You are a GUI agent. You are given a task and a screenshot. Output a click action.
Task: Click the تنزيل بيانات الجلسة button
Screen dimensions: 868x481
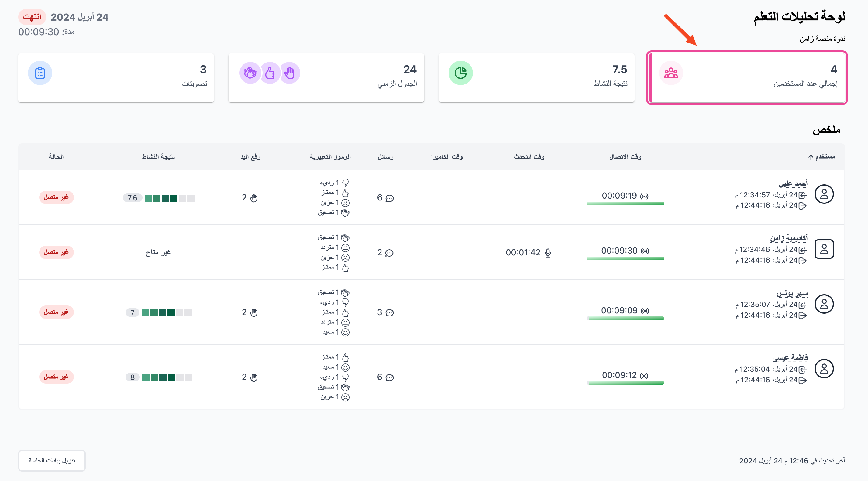52,460
